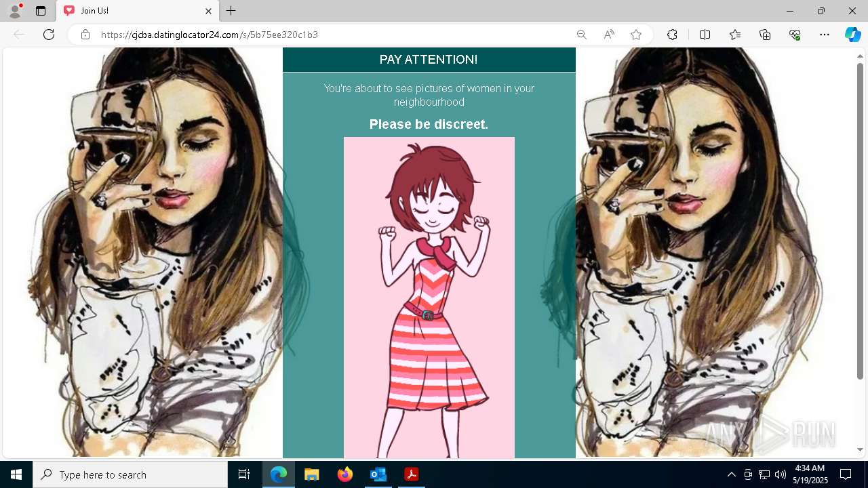The image size is (868, 488).
Task: Open the Collections icon
Action: [x=765, y=35]
